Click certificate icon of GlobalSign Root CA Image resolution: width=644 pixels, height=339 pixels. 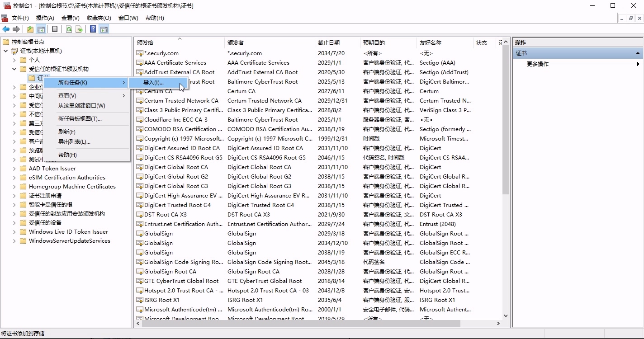click(x=140, y=272)
